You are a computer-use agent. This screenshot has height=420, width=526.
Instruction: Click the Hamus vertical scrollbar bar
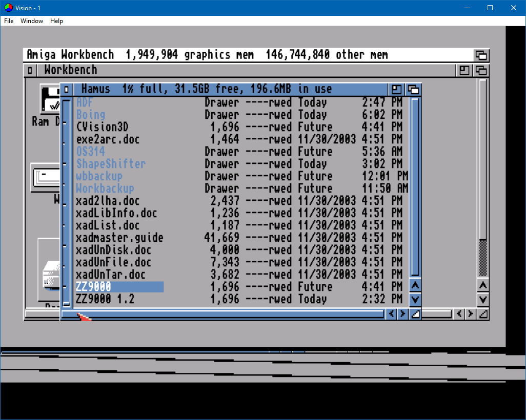pyautogui.click(x=415, y=187)
